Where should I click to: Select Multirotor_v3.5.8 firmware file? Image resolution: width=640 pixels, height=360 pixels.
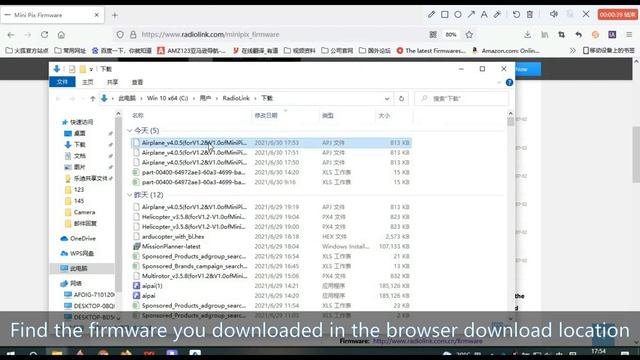click(x=271, y=276)
